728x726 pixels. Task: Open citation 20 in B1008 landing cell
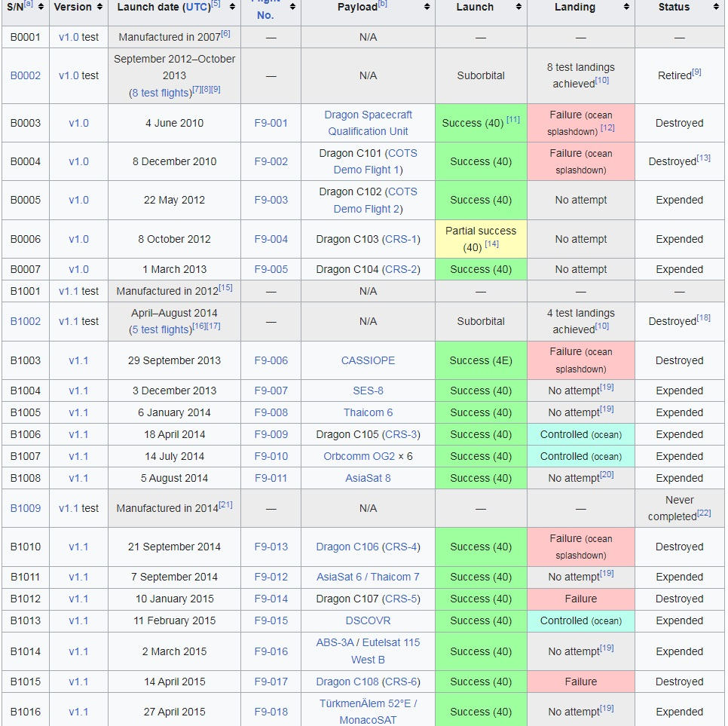(607, 475)
